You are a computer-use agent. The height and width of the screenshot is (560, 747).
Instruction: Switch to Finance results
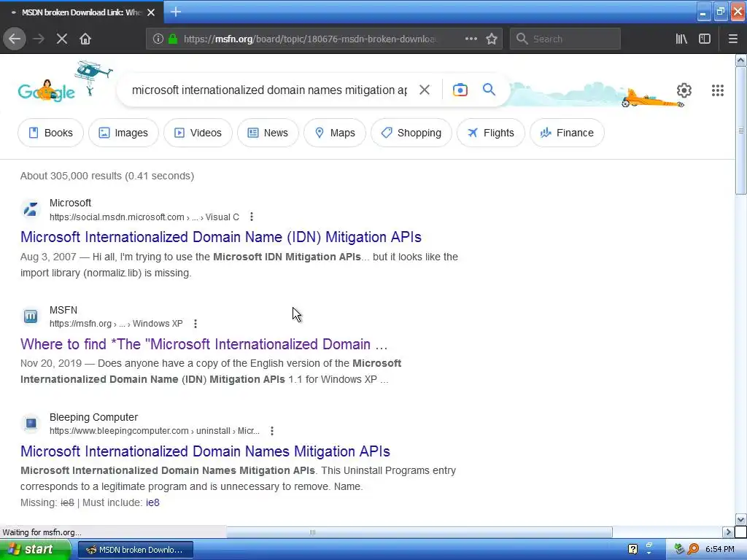tap(567, 133)
